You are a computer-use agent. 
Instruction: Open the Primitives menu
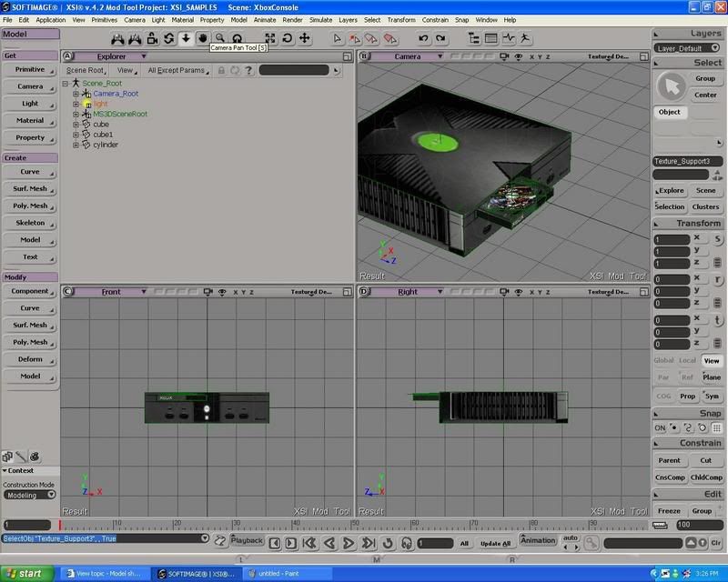coord(104,20)
